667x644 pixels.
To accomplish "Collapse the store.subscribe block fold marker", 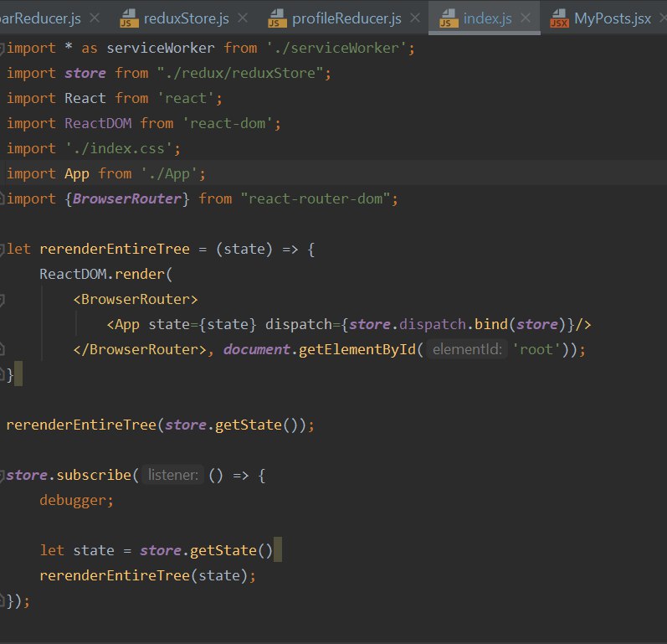I will 3,475.
